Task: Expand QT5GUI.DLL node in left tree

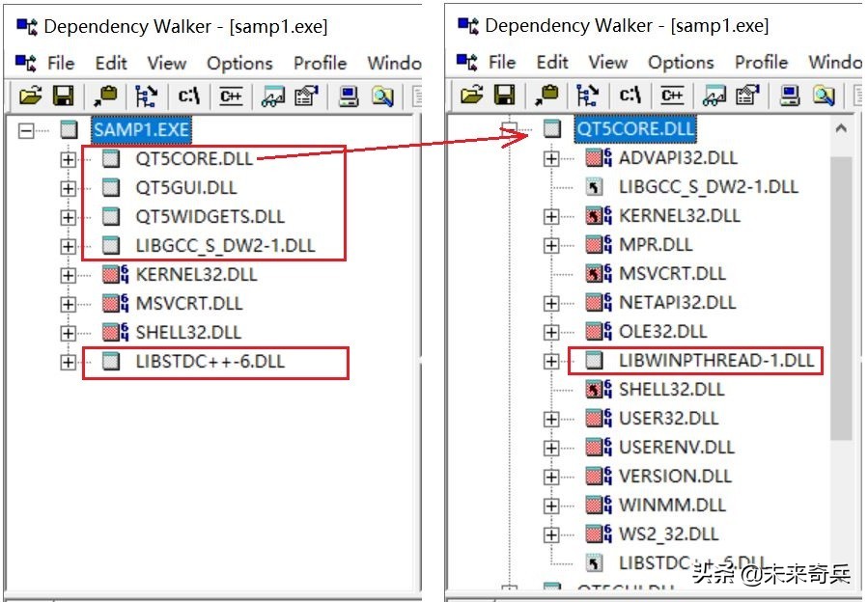Action: pyautogui.click(x=68, y=189)
